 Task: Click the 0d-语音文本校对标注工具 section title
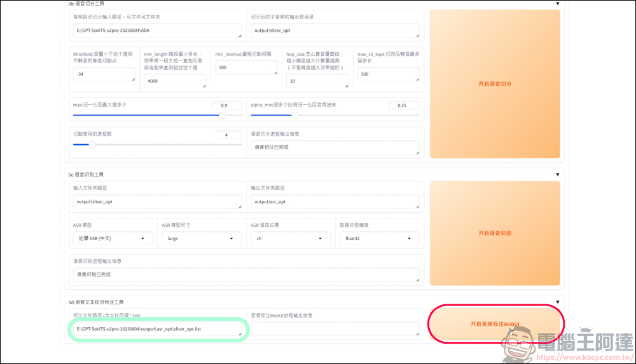pos(96,302)
